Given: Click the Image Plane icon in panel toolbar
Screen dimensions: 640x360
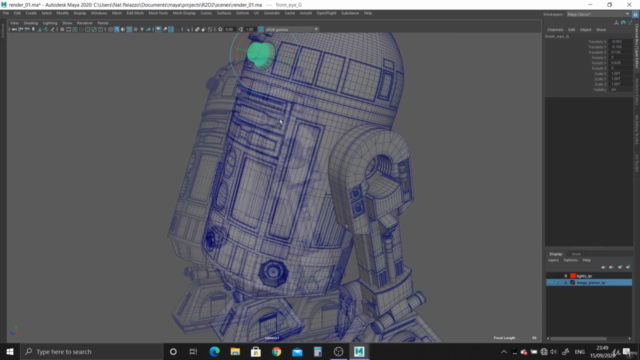Looking at the screenshot, I should [x=40, y=29].
